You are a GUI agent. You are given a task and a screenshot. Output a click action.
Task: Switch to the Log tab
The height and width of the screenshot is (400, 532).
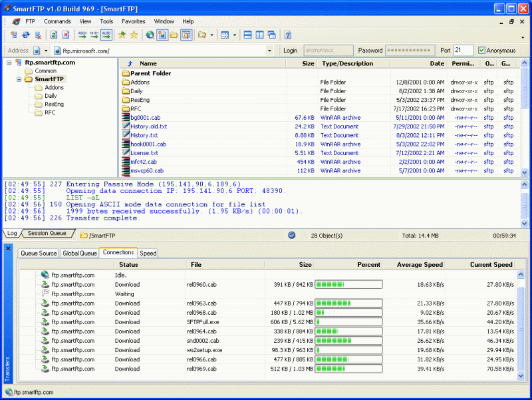(11, 233)
